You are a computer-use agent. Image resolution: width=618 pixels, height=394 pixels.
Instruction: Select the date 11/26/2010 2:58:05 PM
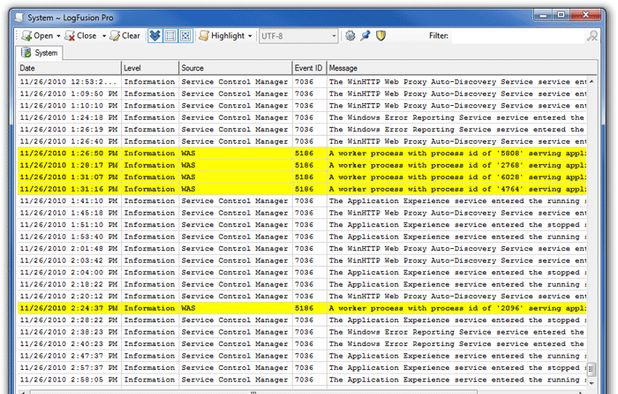[x=69, y=380]
